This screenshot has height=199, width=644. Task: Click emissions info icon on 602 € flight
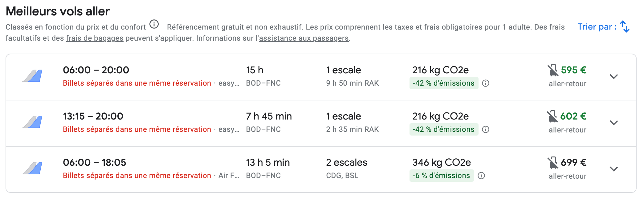tap(486, 129)
